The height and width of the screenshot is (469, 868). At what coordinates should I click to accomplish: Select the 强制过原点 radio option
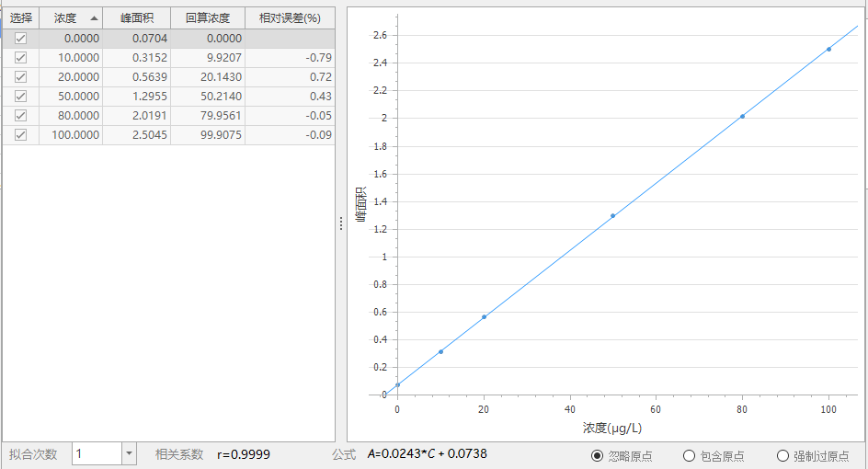click(782, 455)
